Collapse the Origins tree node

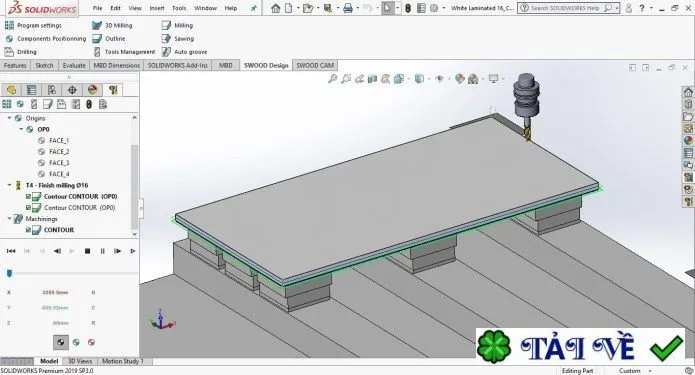(9, 118)
